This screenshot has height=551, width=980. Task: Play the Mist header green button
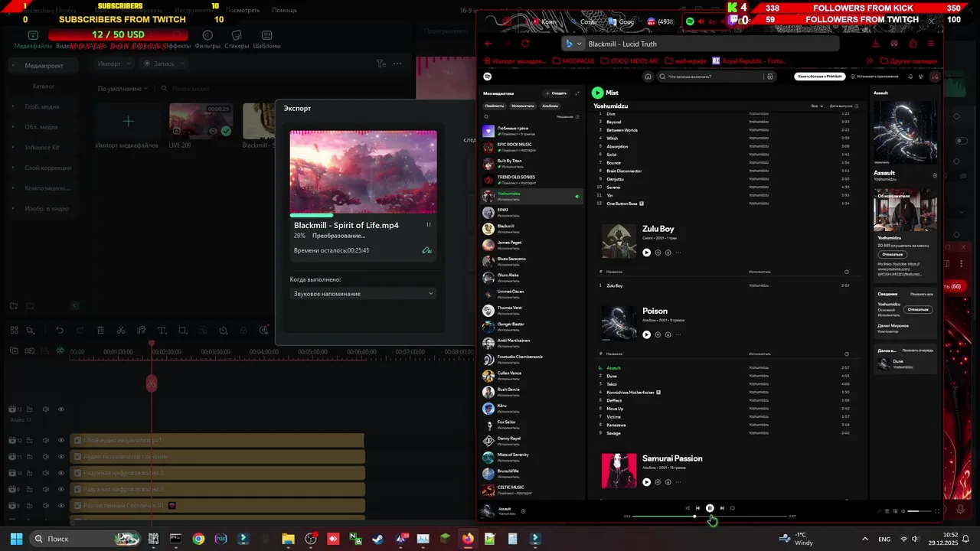coord(597,93)
